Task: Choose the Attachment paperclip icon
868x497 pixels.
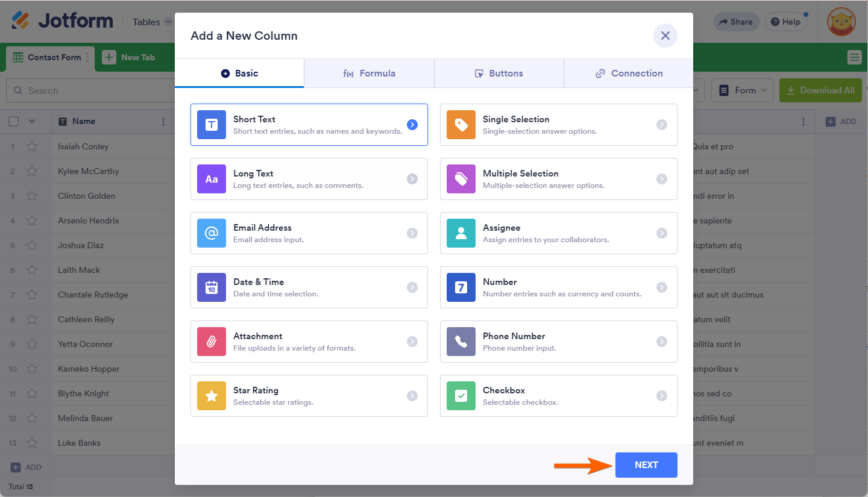Action: (x=212, y=342)
